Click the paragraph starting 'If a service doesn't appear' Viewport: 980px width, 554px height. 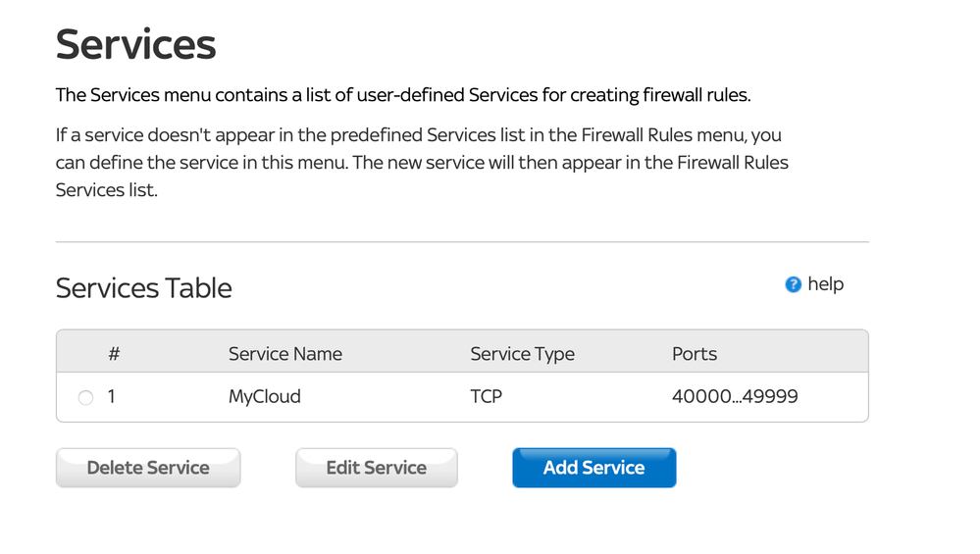click(422, 162)
